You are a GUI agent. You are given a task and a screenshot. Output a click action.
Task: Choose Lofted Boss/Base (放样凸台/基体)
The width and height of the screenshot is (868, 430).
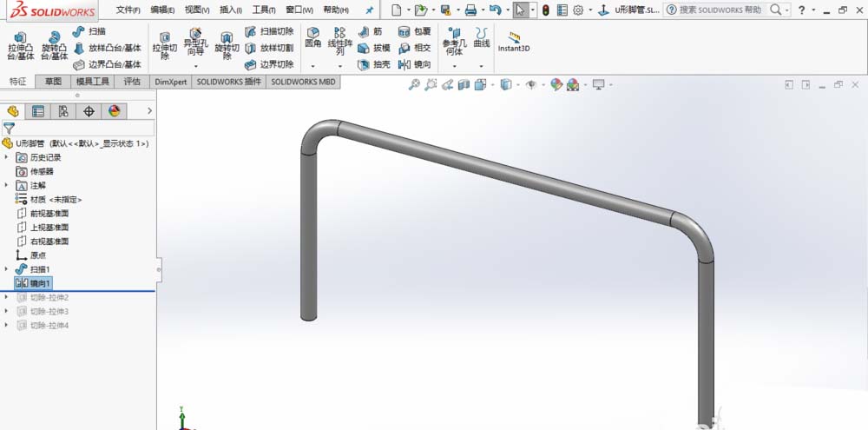tap(107, 48)
